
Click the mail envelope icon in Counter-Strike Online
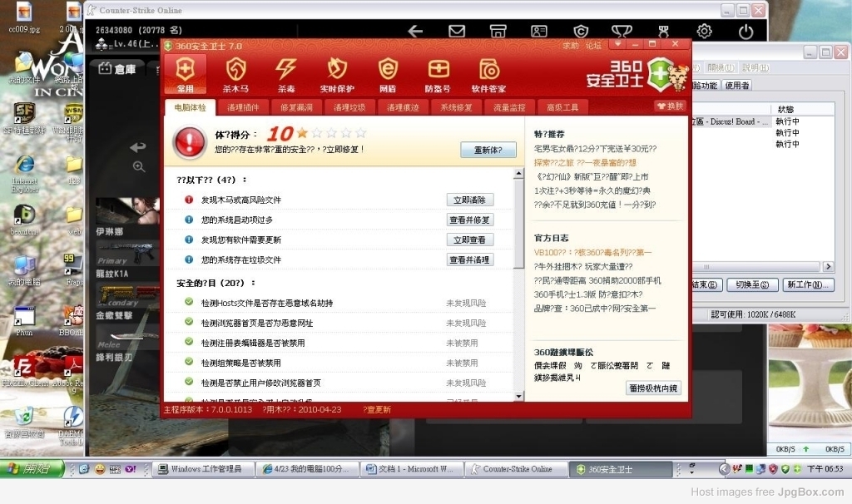click(x=457, y=32)
